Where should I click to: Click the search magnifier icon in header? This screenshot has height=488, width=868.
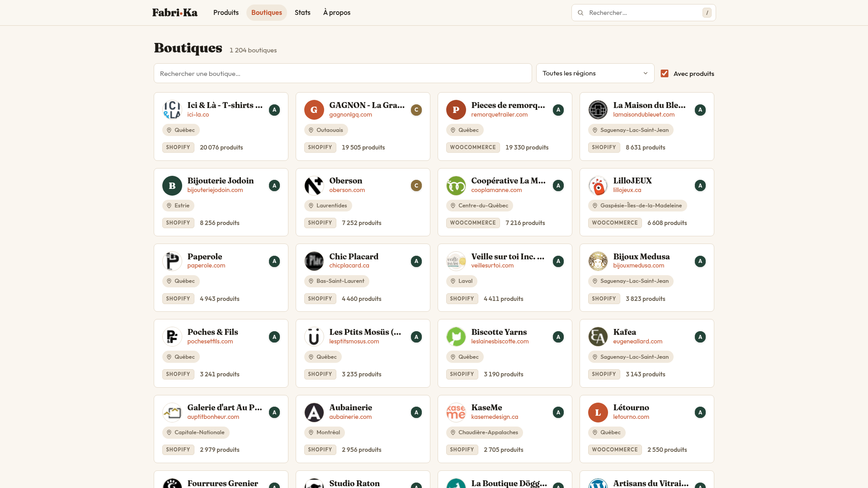click(x=580, y=13)
